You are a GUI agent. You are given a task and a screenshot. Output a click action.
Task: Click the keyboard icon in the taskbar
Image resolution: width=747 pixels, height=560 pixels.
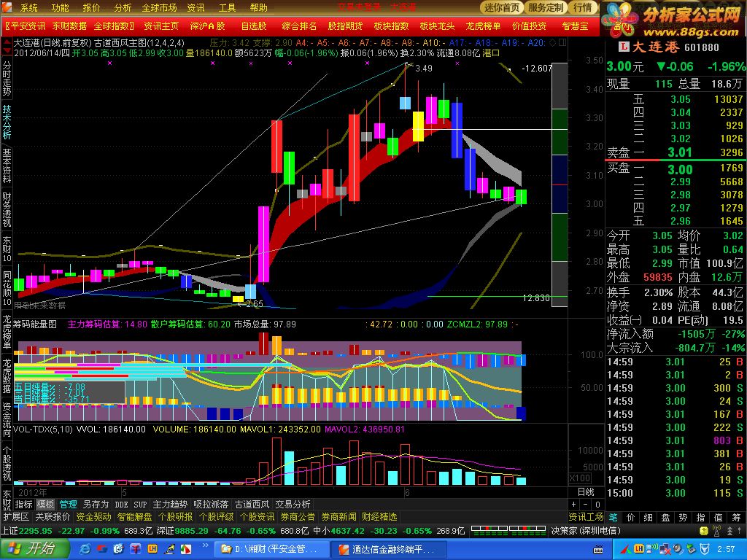[x=598, y=550]
